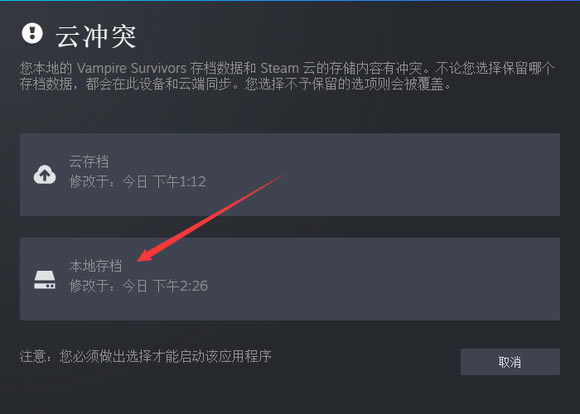
Task: Click the local save time 下午2:26
Action: (x=181, y=286)
